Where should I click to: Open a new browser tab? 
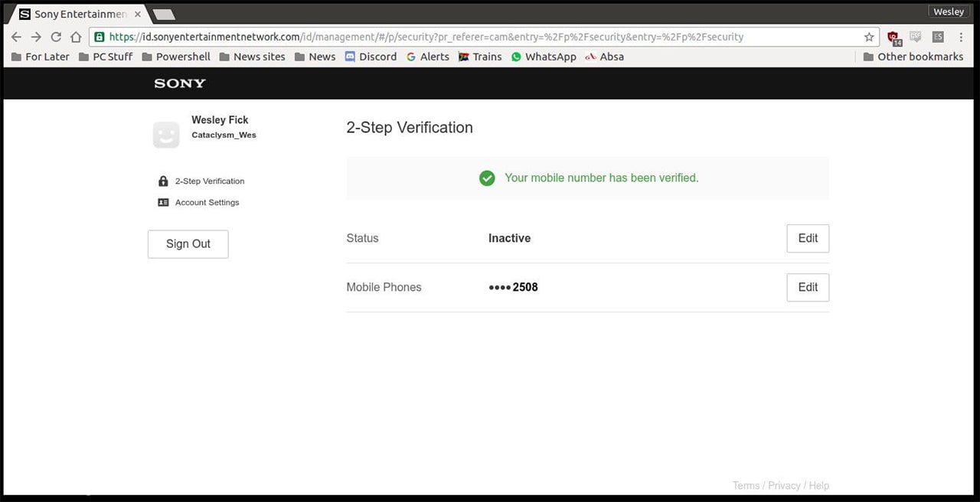point(163,15)
